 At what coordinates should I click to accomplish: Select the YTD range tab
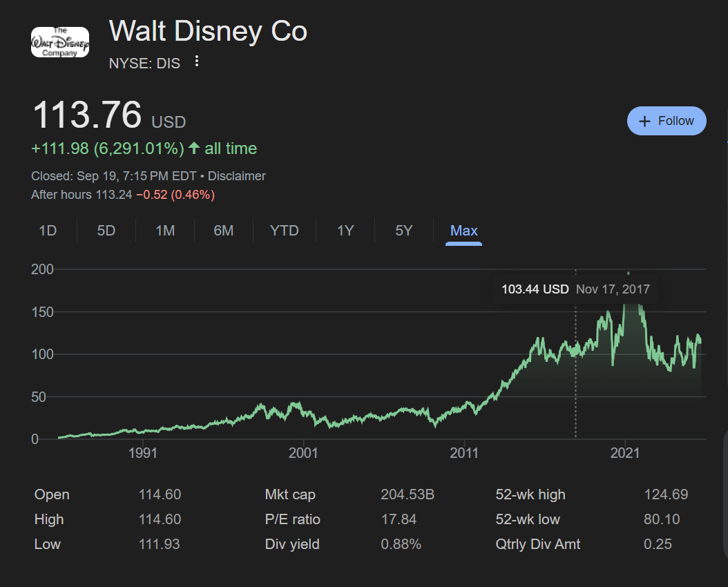[x=285, y=231]
